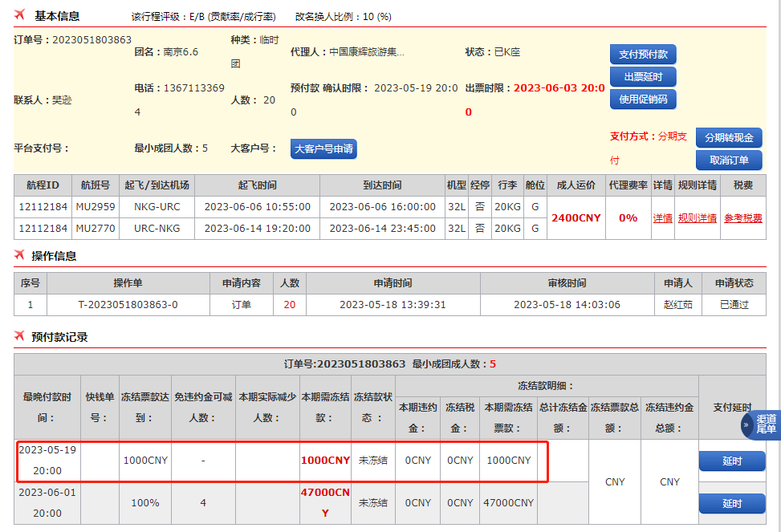
Task: Click the 分期转现金 button
Action: pos(728,137)
